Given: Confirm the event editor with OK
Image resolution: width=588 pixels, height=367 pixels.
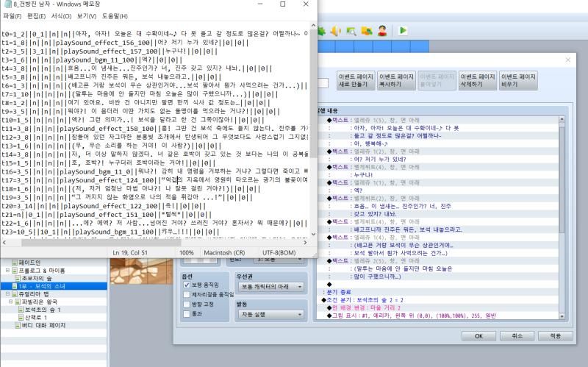Looking at the screenshot, I should (479, 336).
